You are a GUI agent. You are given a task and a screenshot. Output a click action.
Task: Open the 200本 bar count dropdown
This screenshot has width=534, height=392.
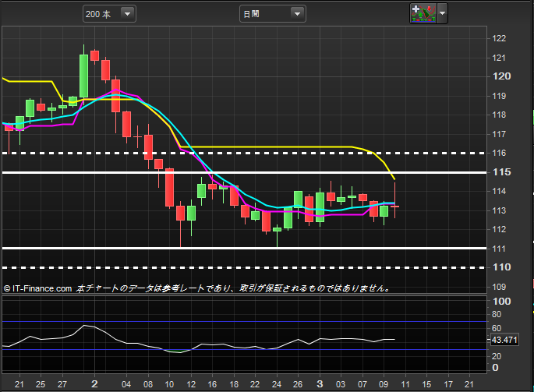click(109, 14)
